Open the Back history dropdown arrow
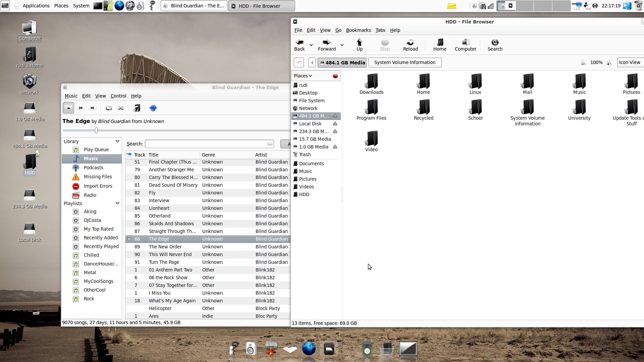 point(311,45)
